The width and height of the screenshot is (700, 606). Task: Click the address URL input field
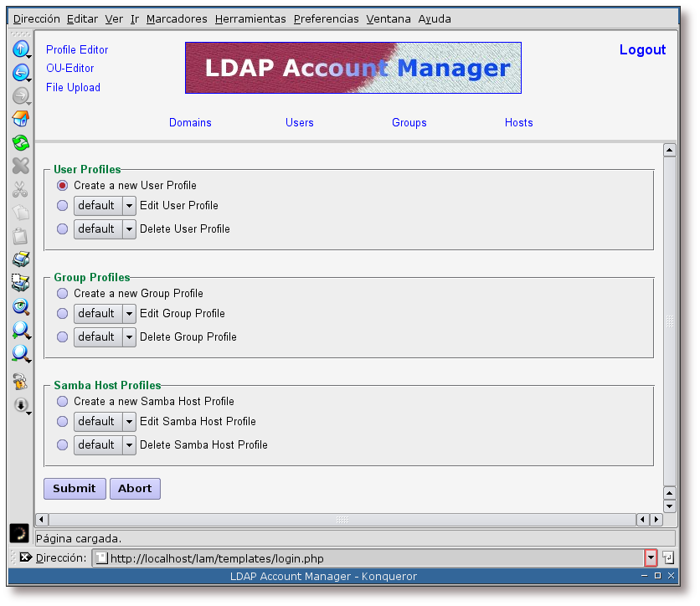368,558
